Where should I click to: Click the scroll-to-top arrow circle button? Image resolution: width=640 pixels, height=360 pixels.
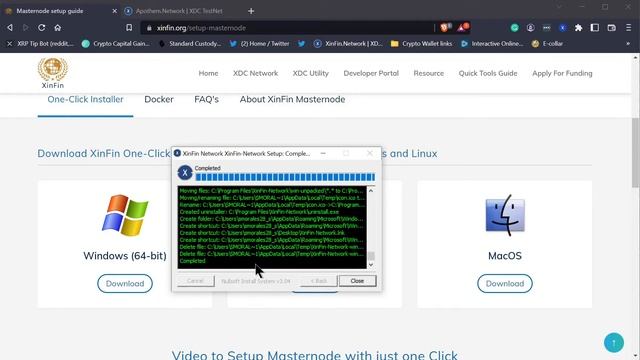pos(614,342)
